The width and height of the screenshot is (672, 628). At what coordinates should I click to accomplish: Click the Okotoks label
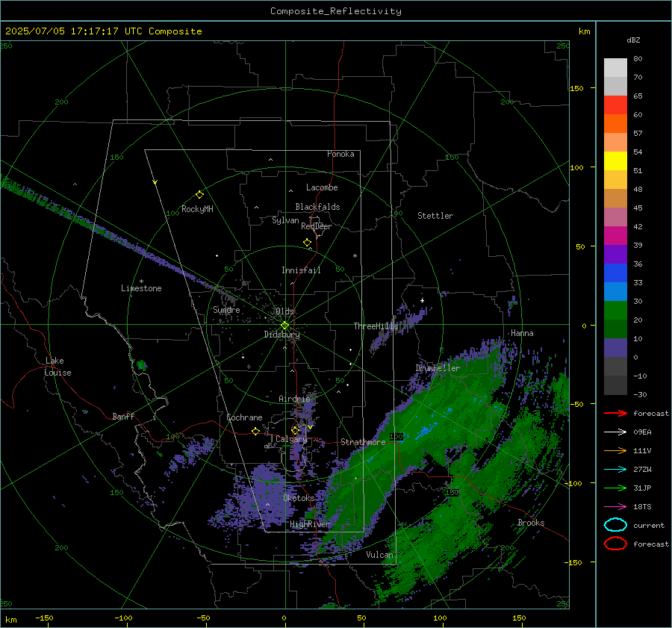(x=299, y=497)
